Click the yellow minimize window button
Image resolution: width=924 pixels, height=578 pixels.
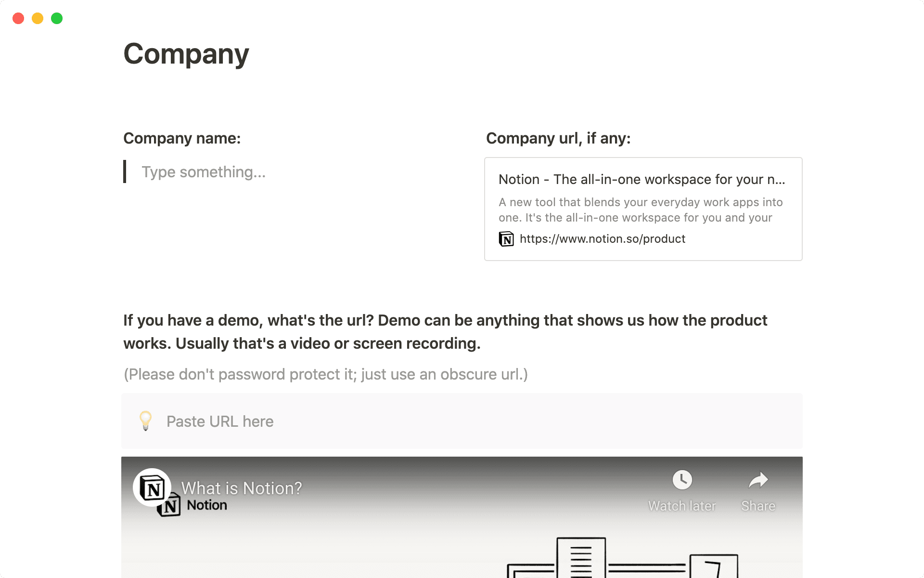(38, 18)
